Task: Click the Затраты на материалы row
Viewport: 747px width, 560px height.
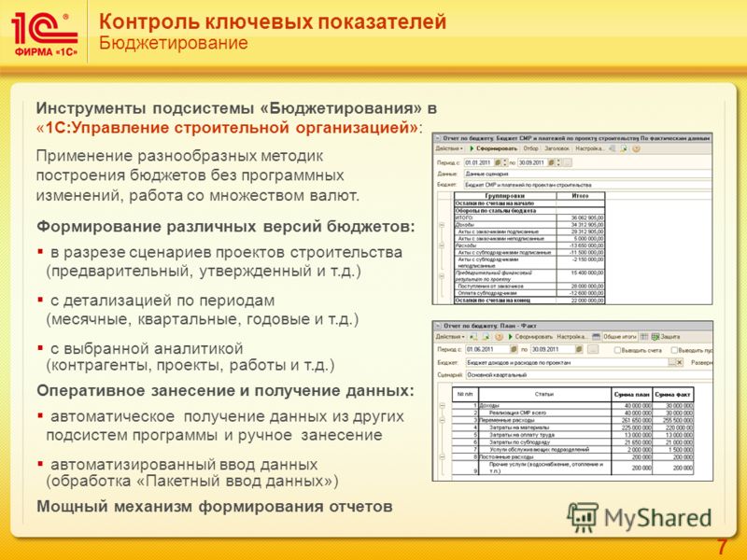Action: (572, 427)
